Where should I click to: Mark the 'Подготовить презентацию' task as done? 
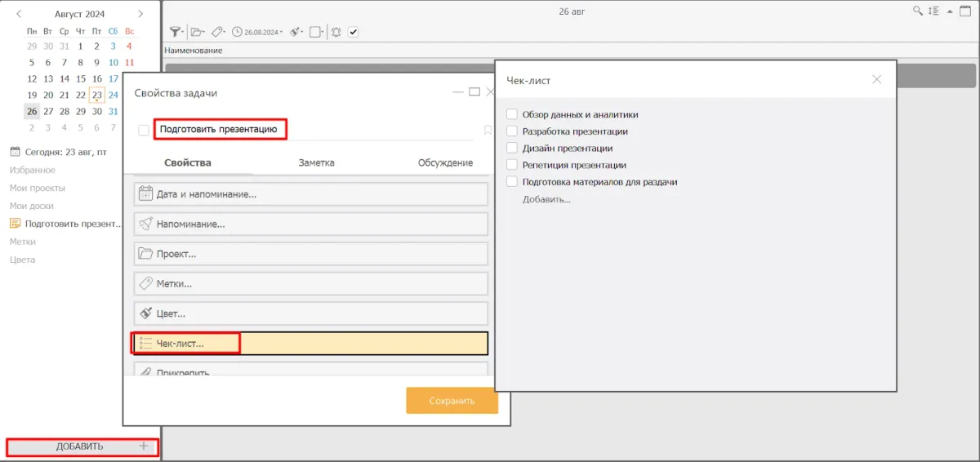(144, 130)
